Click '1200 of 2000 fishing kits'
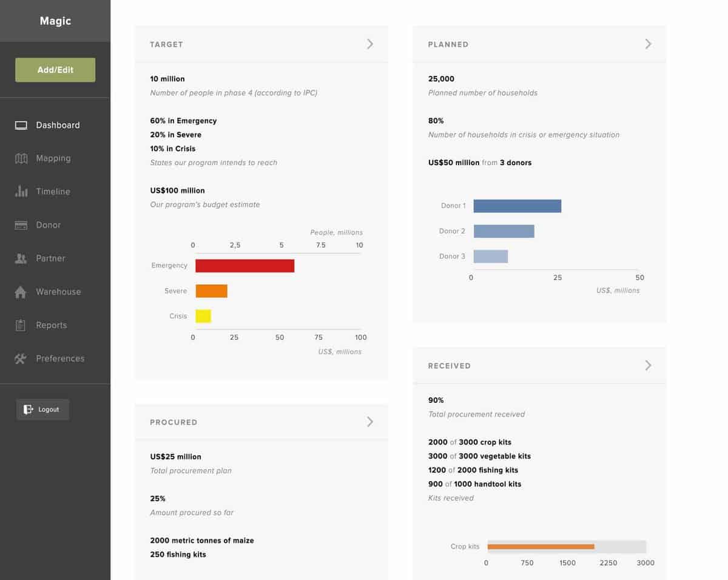728x580 pixels. [473, 470]
